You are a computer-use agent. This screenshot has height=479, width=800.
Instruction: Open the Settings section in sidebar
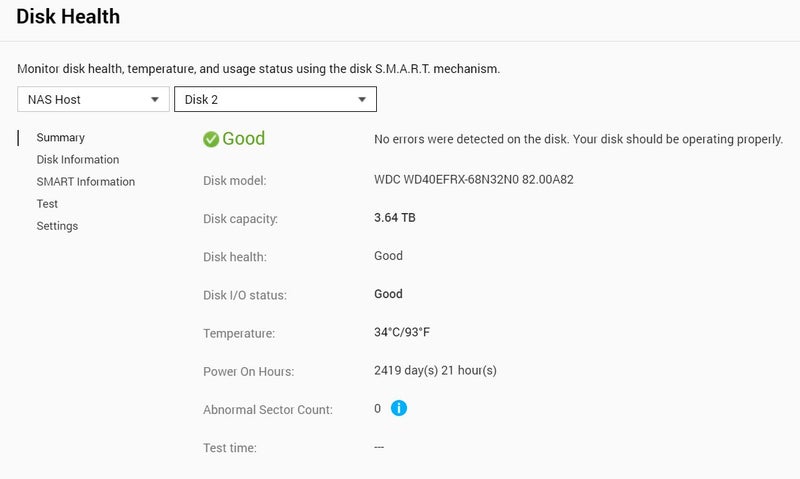pyautogui.click(x=57, y=226)
